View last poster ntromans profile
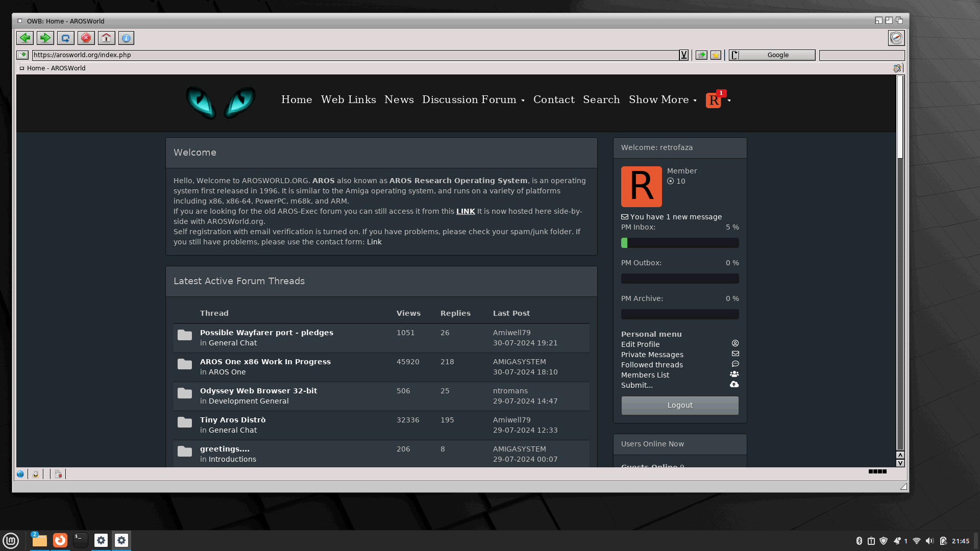Viewport: 980px width, 551px height. pyautogui.click(x=510, y=391)
